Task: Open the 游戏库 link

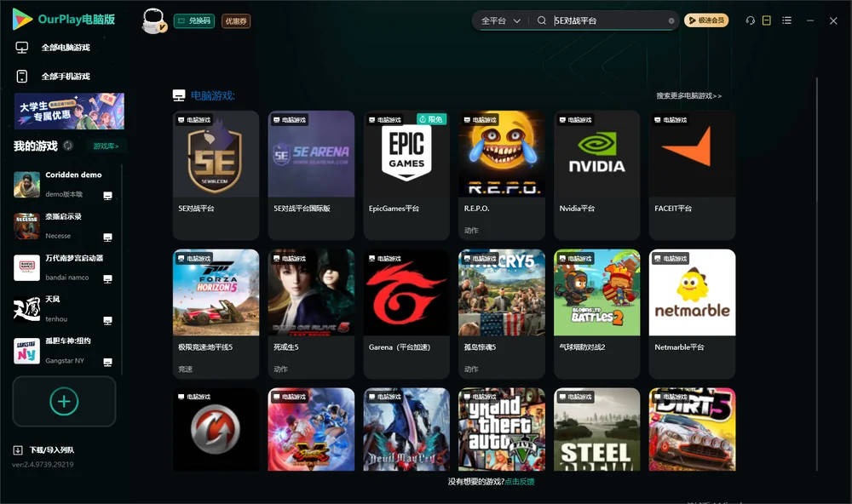Action: coord(106,146)
